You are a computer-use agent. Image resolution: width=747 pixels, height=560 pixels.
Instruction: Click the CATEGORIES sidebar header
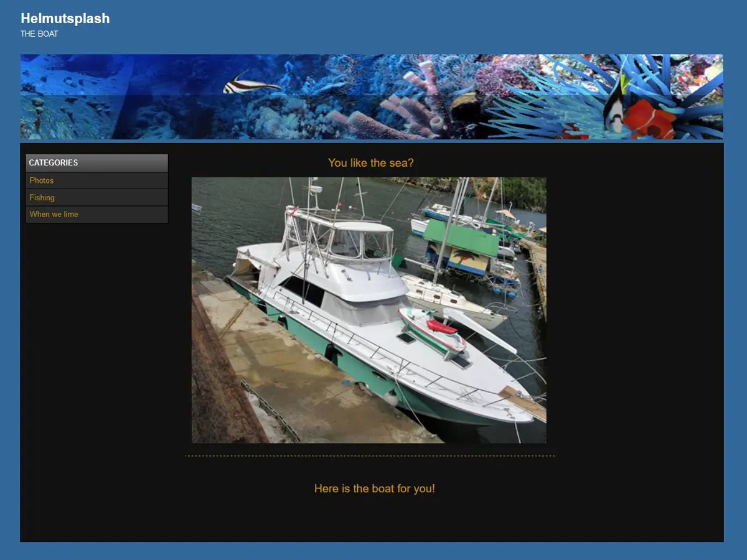[x=97, y=162]
